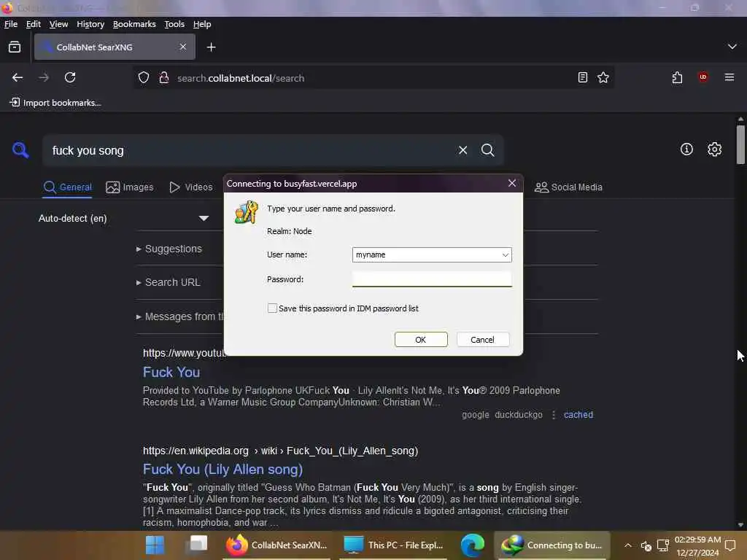Open the Auto-detect (en) language dropdown

(x=124, y=218)
